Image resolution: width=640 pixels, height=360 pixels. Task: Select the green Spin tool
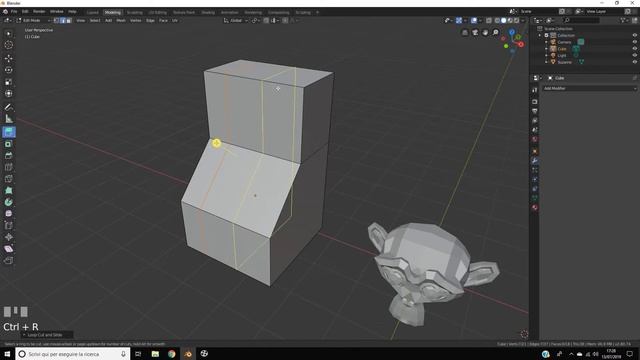pyautogui.click(x=9, y=202)
